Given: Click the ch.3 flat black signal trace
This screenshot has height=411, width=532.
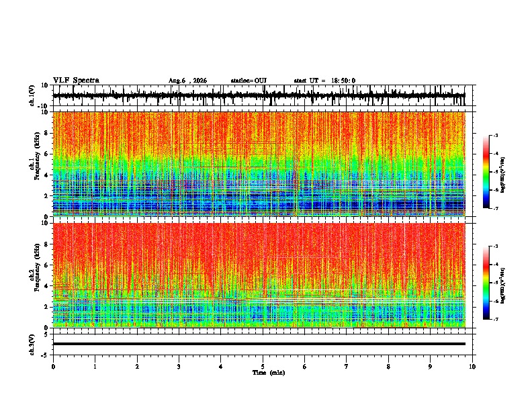Looking at the screenshot, I should pos(259,344).
